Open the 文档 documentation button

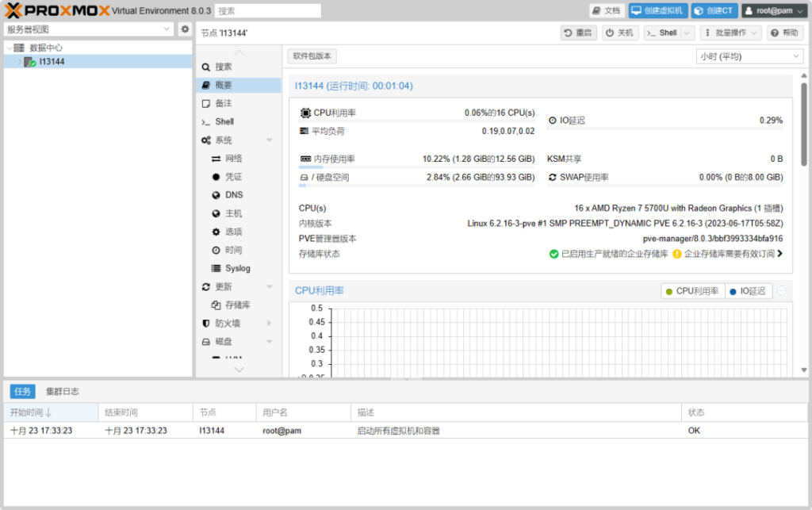(x=607, y=11)
